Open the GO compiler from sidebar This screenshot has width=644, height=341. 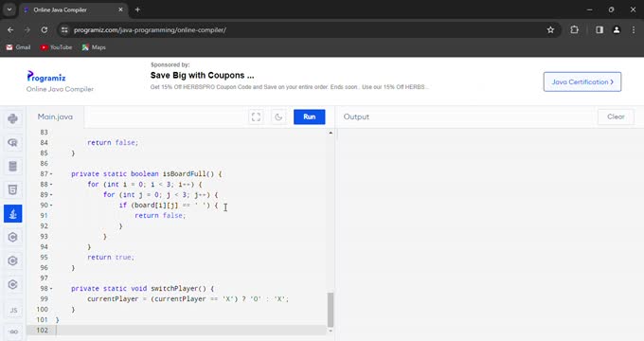tap(12, 332)
